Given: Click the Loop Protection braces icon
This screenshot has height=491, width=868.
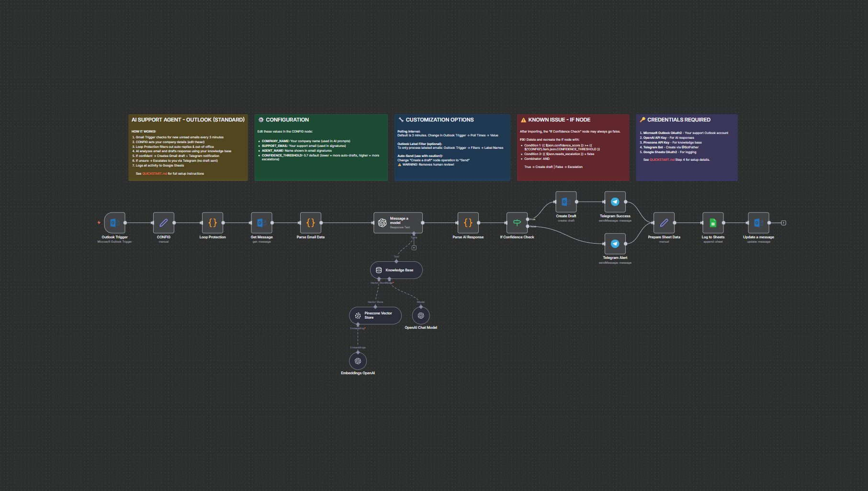Looking at the screenshot, I should coord(213,223).
